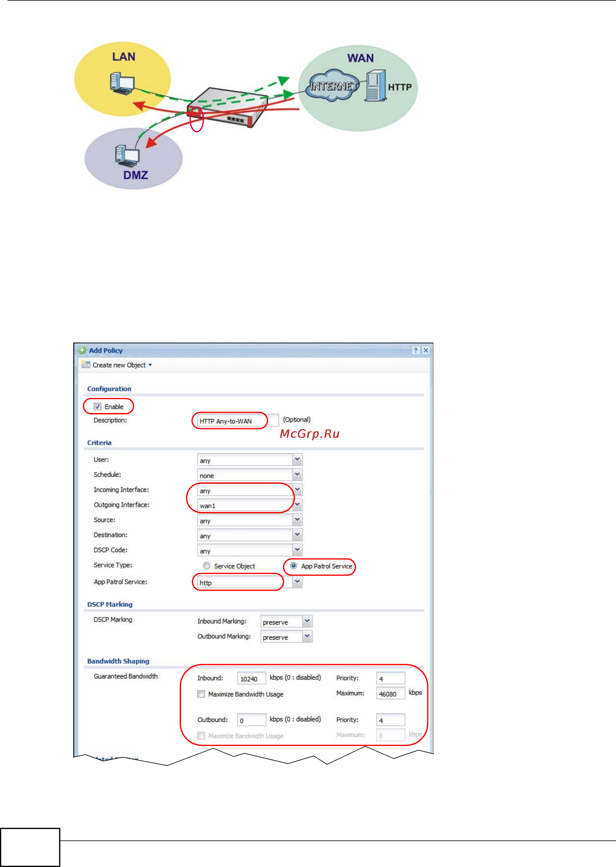The height and width of the screenshot is (867, 616).
Task: Open the Outgoing Interface dropdown
Action: tap(298, 505)
